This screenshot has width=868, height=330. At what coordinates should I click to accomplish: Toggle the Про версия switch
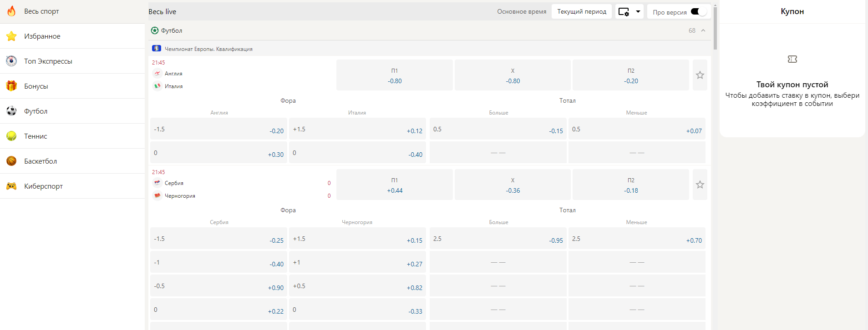[699, 12]
